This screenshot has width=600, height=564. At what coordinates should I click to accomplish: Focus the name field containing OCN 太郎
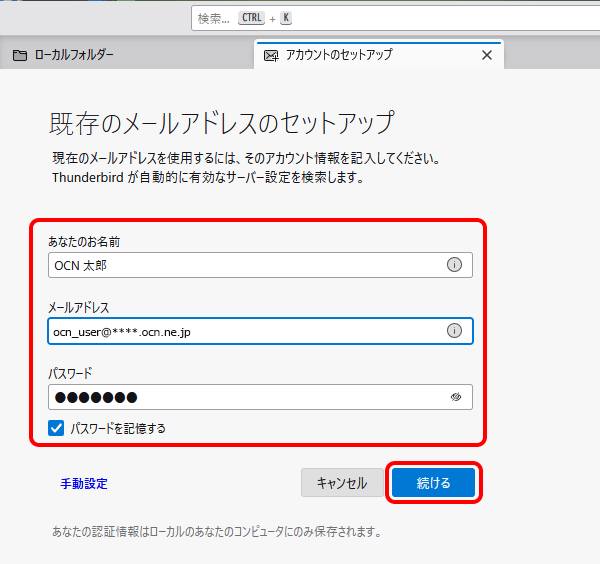click(240, 264)
